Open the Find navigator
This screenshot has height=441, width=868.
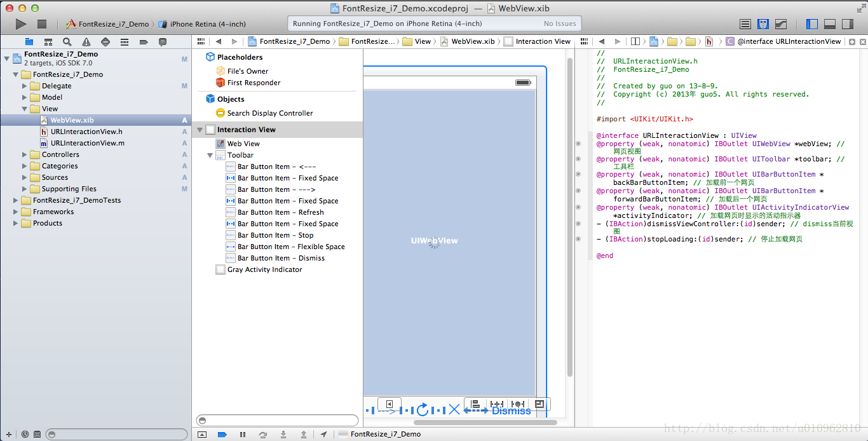(x=67, y=42)
